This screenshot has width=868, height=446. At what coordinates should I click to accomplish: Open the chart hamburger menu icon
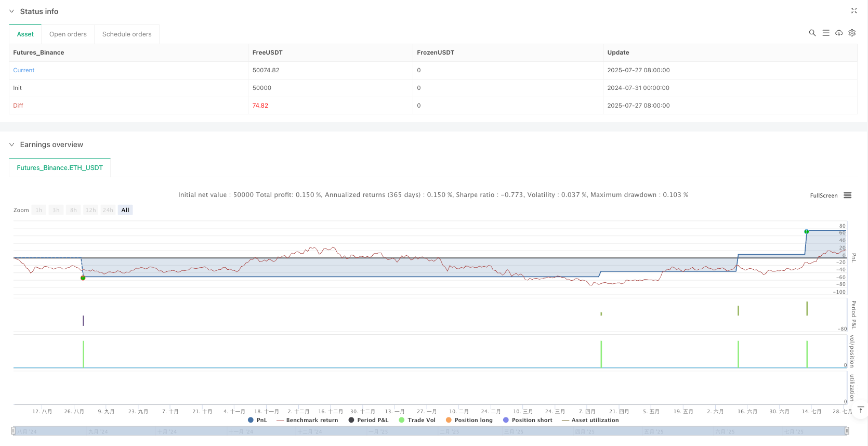(x=847, y=195)
